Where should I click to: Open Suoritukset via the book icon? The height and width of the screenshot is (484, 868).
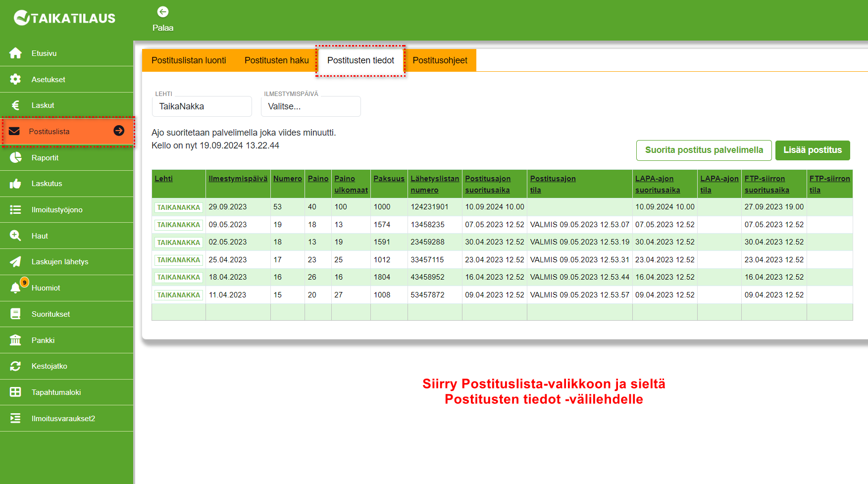click(15, 314)
